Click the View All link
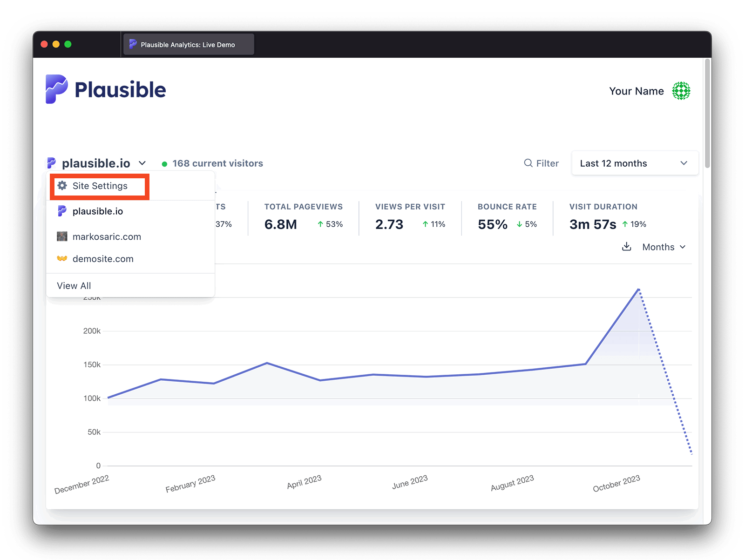The width and height of the screenshot is (745, 560). pos(74,285)
